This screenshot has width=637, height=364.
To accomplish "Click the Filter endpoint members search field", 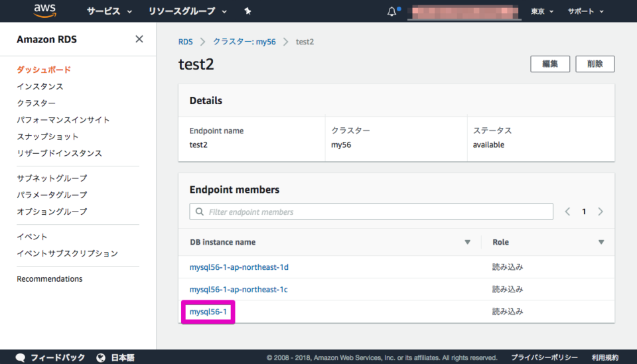I will [372, 212].
